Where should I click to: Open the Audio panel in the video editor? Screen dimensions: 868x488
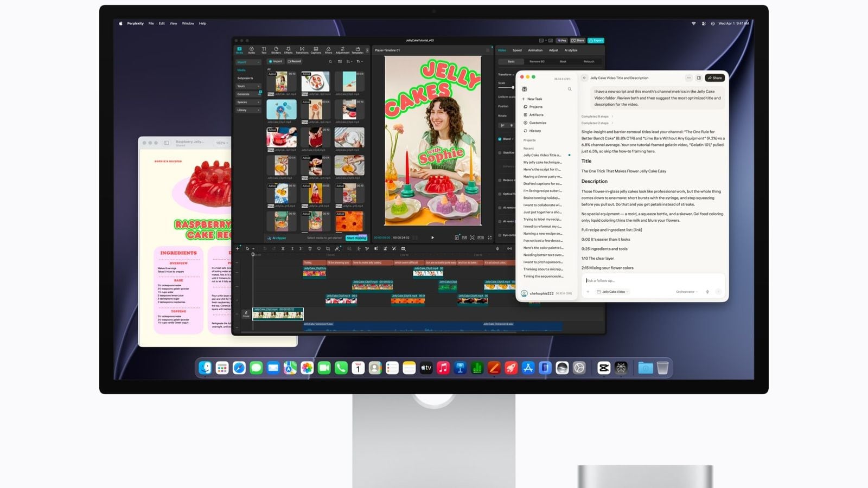coord(251,50)
